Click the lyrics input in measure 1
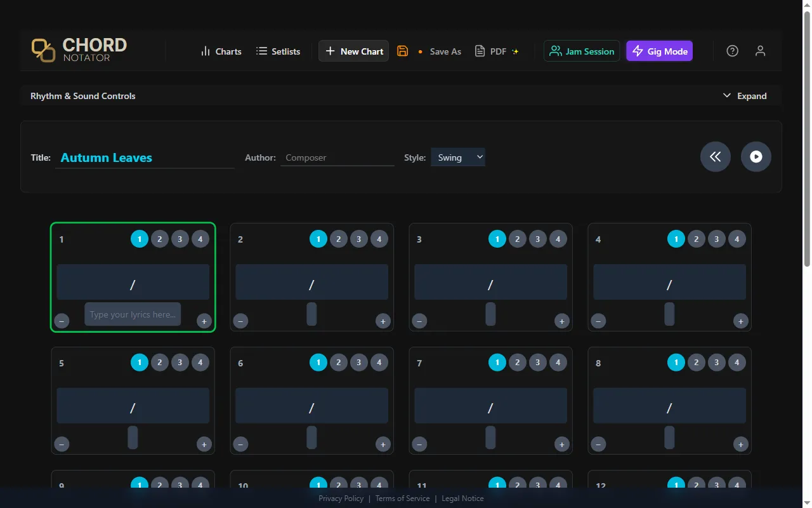Screen dimensions: 812x508 [x=132, y=314]
